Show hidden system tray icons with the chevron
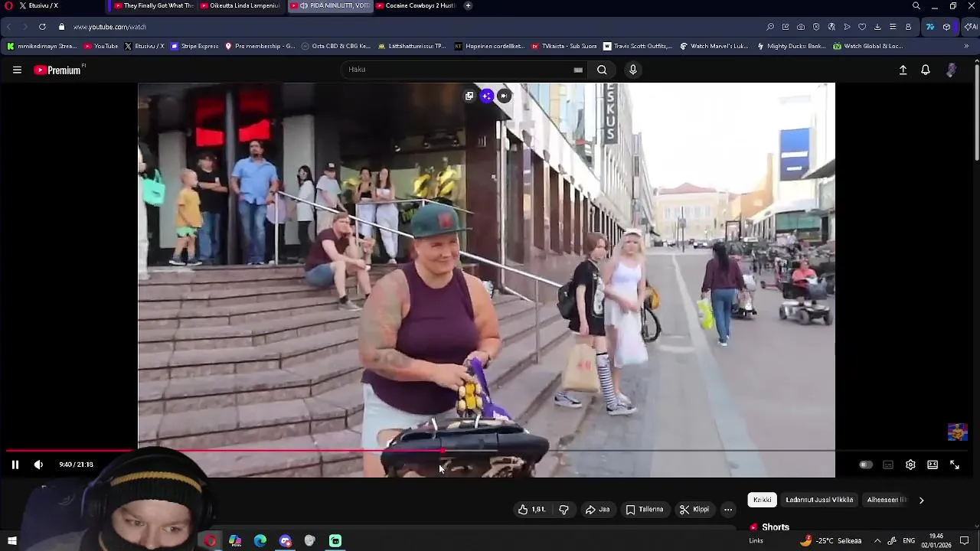 click(877, 541)
